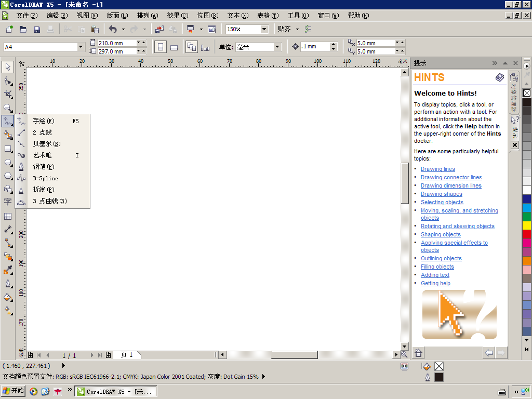
Task: Open the paper size A4 dropdown
Action: point(81,47)
